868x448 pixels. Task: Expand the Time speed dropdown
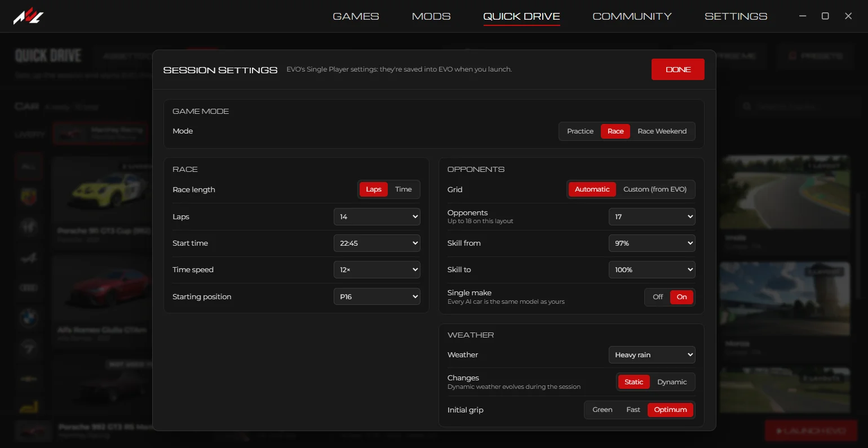[x=377, y=270]
